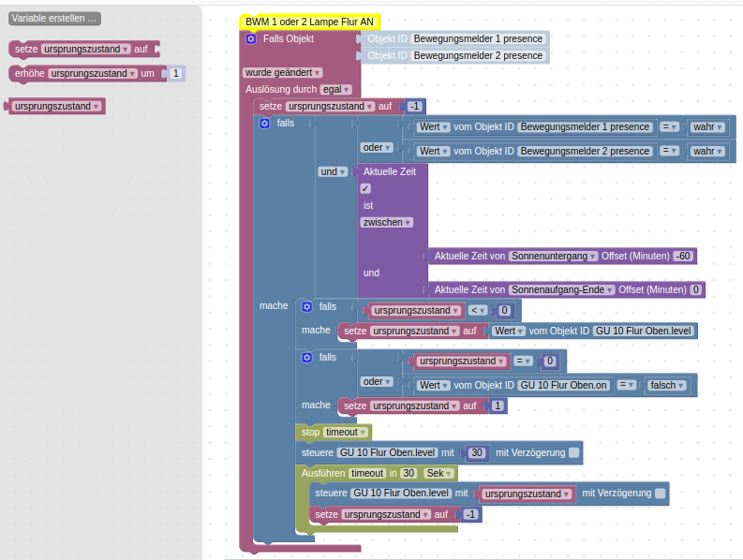Click gear of falls block checking ursprungszustand < 0
743x560 pixels.
click(307, 307)
